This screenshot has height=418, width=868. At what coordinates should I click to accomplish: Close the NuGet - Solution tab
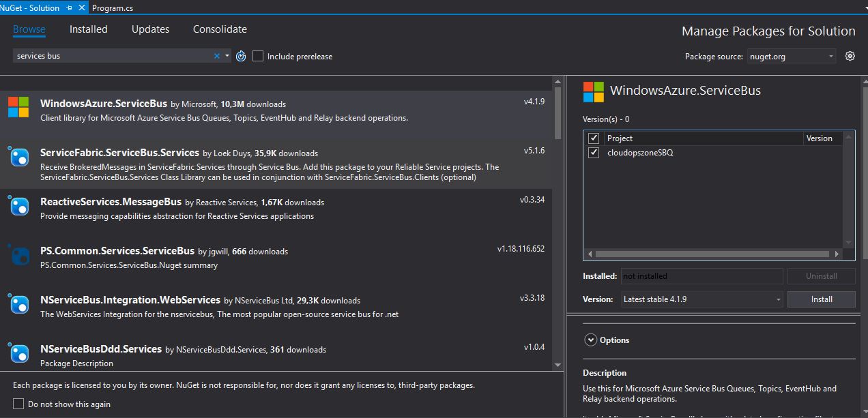(82, 8)
